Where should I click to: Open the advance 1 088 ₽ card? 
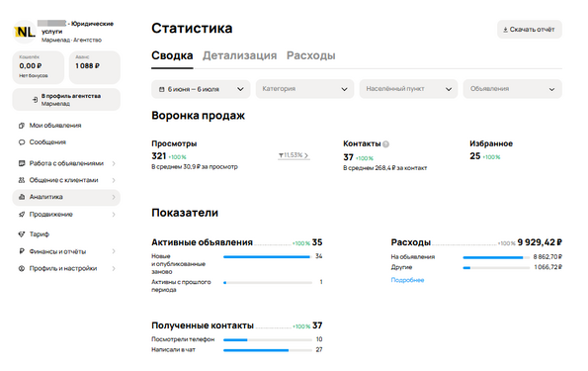tap(95, 67)
